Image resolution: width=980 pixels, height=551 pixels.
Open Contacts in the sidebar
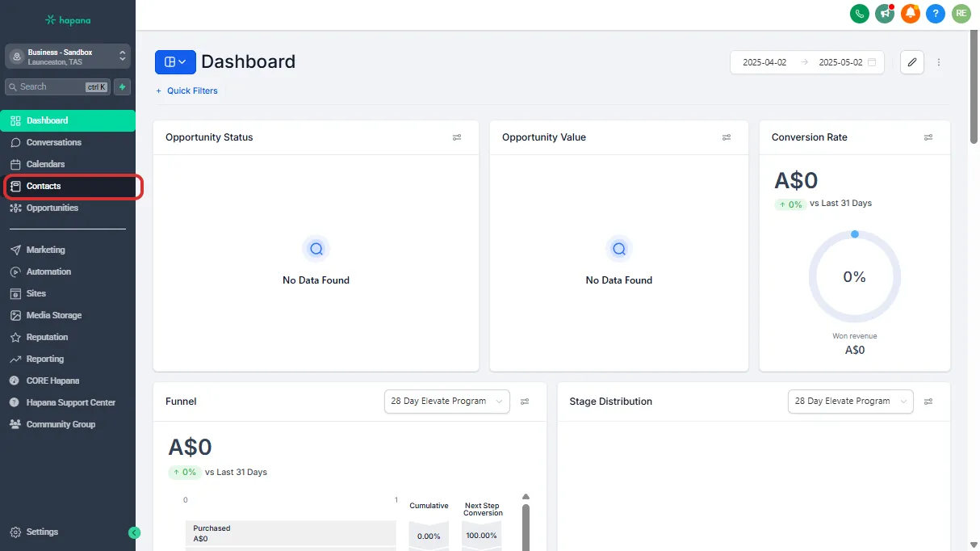(44, 186)
